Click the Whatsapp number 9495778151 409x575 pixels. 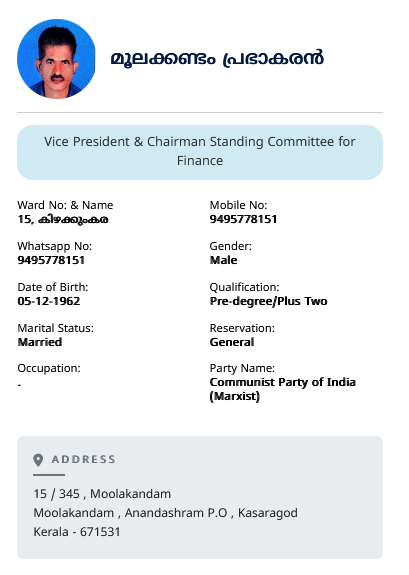click(x=51, y=260)
